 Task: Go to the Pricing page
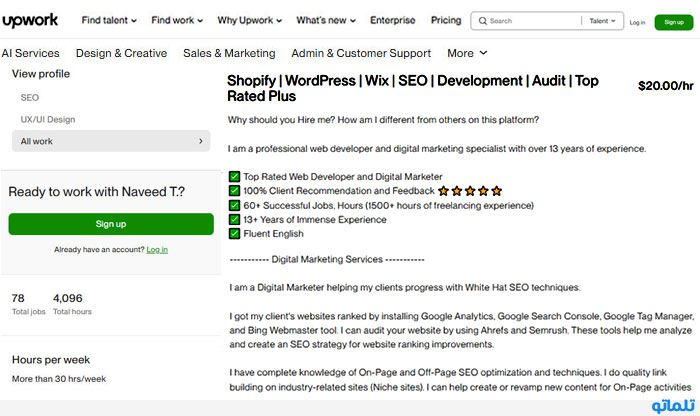tap(446, 21)
